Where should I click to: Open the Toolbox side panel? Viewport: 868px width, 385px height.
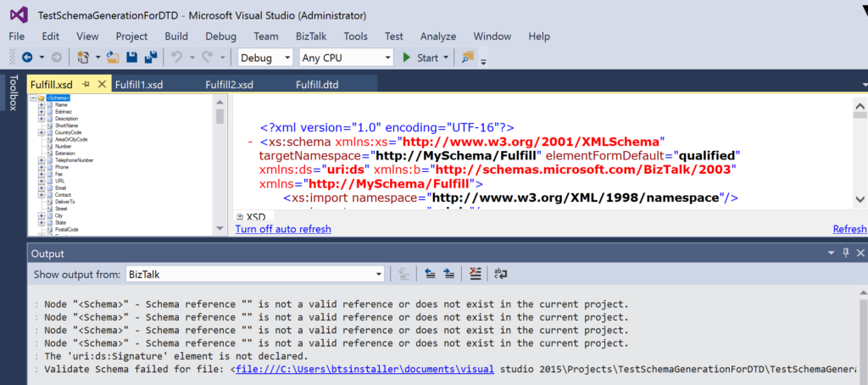tap(14, 92)
